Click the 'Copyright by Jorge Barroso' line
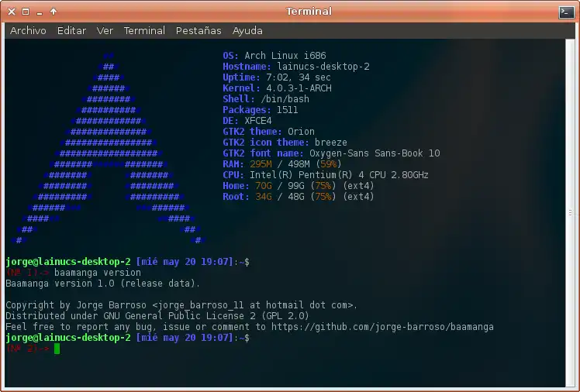The height and width of the screenshot is (392, 580). (181, 305)
